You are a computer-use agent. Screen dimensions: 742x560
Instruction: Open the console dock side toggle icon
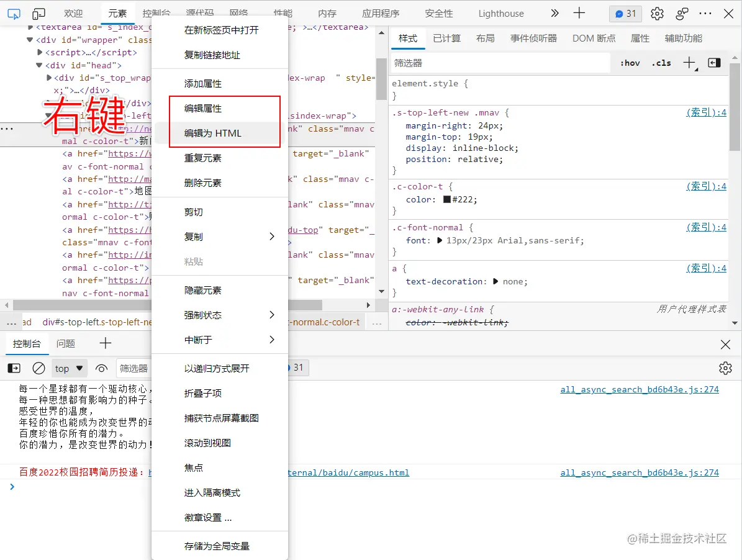pos(14,368)
